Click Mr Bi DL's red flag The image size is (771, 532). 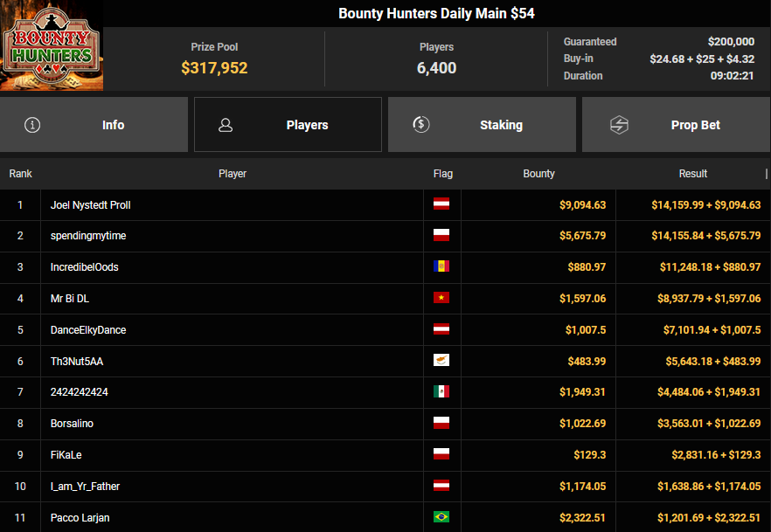point(441,299)
